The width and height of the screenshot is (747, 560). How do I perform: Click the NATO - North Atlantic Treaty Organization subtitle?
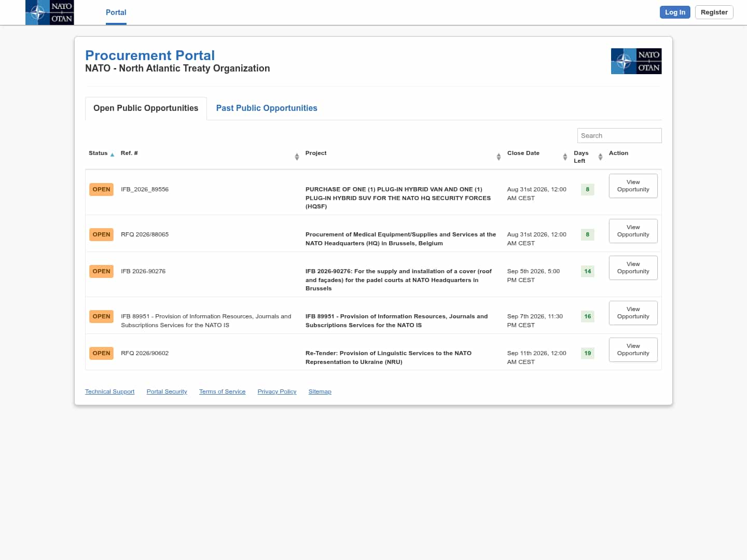click(x=177, y=68)
